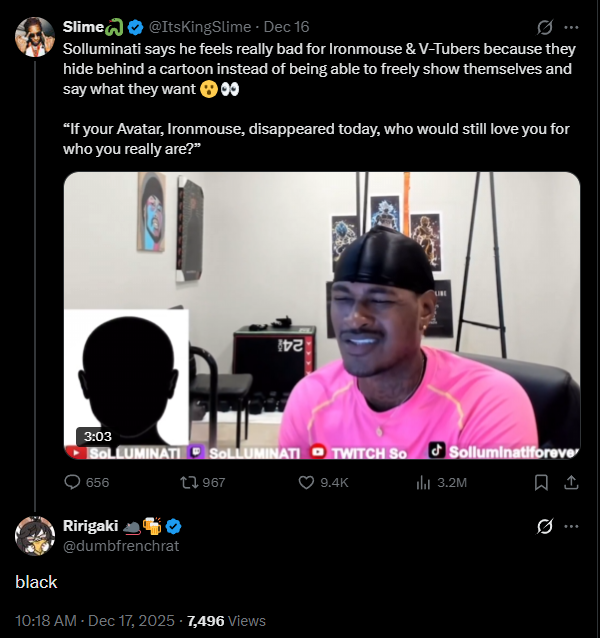This screenshot has height=638, width=600.
Task: Open more options menu on Ririgaki's reply
Action: point(571,526)
